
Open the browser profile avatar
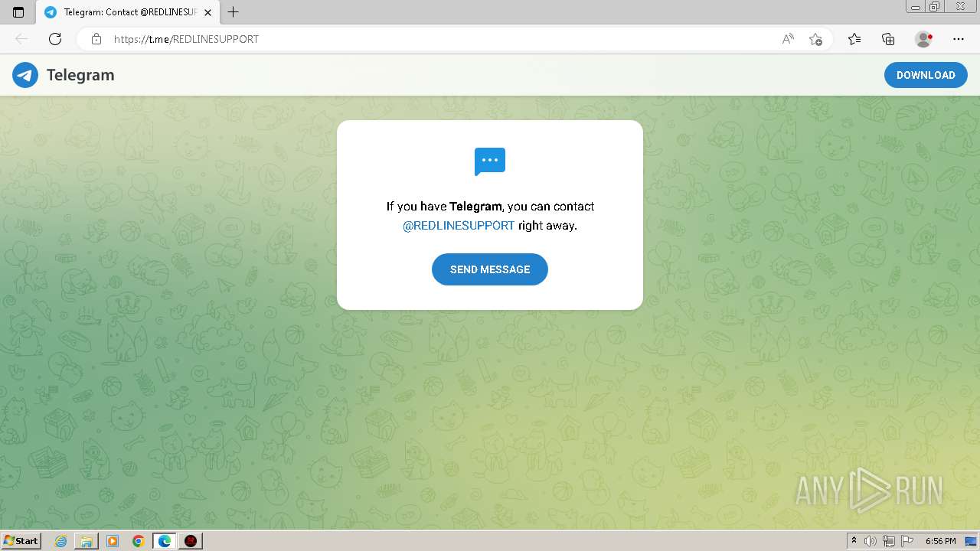tap(923, 39)
